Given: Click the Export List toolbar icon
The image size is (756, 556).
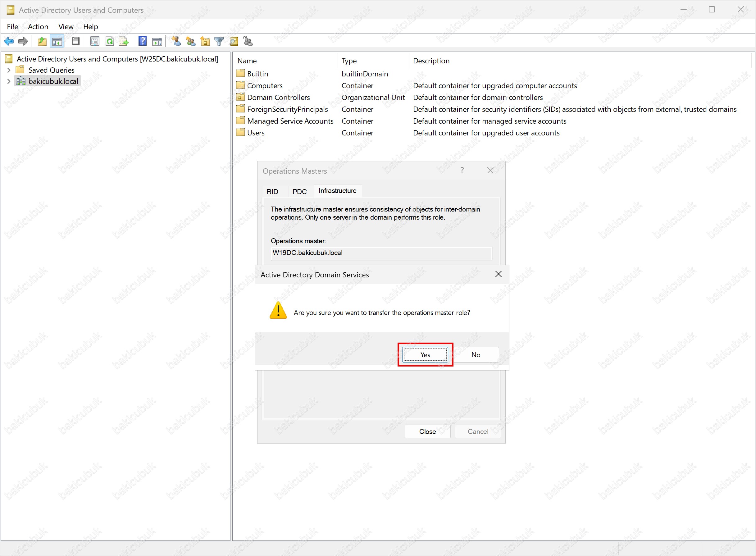Looking at the screenshot, I should (124, 41).
